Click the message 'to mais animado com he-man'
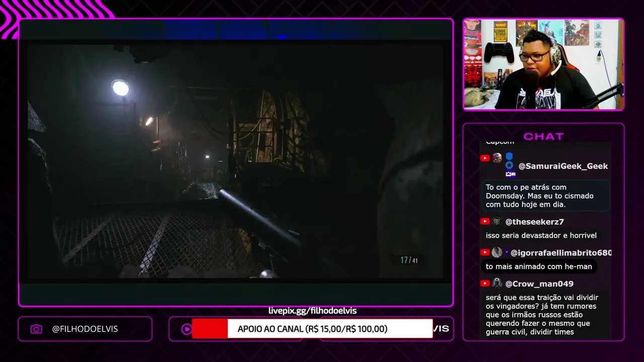644x362 pixels. (x=539, y=266)
